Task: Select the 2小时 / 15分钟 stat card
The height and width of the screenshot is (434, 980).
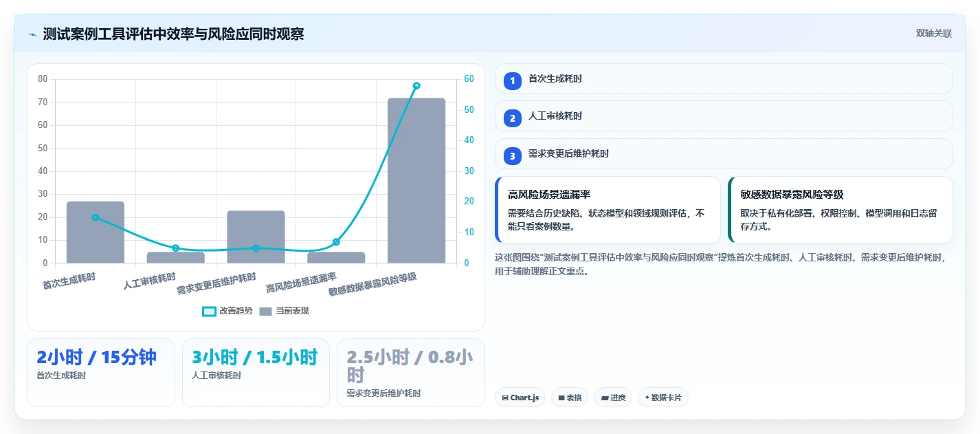Action: click(101, 373)
